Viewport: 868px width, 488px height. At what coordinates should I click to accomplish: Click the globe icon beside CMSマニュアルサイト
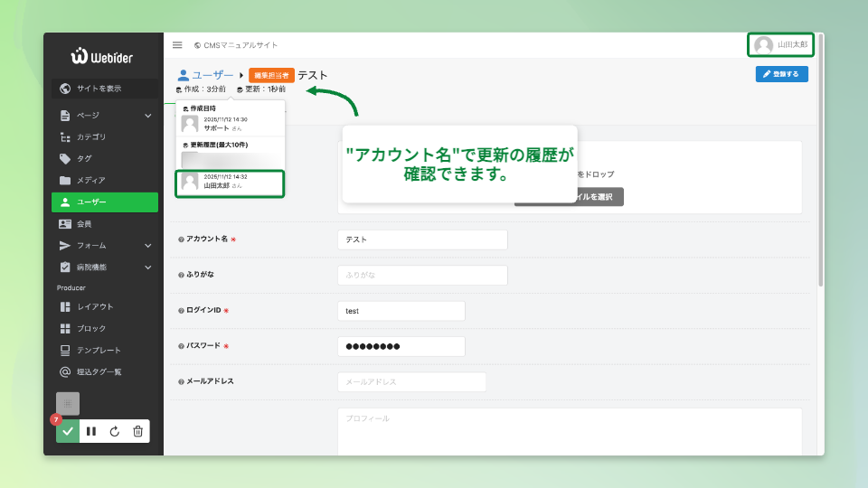click(x=197, y=45)
